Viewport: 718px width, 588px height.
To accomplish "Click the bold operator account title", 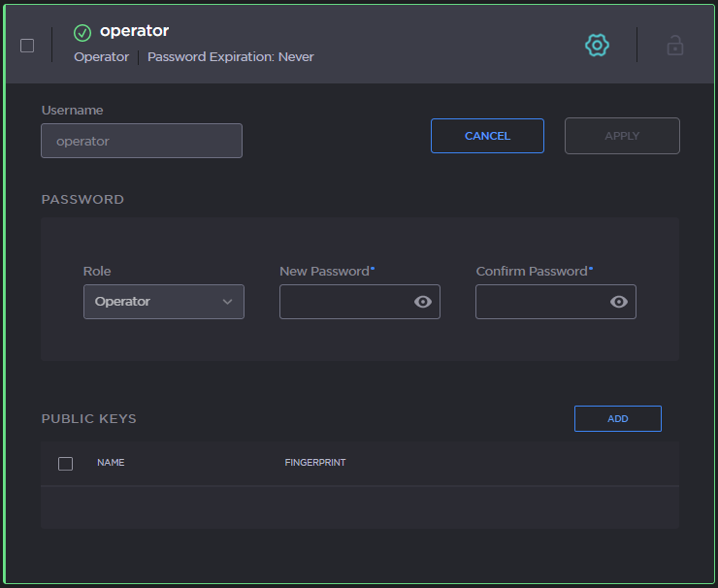I will [134, 31].
